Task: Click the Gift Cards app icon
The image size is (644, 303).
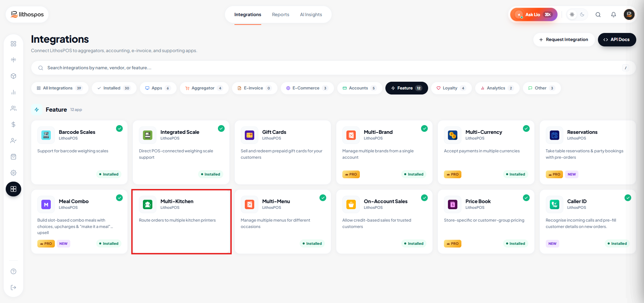Action: tap(250, 135)
